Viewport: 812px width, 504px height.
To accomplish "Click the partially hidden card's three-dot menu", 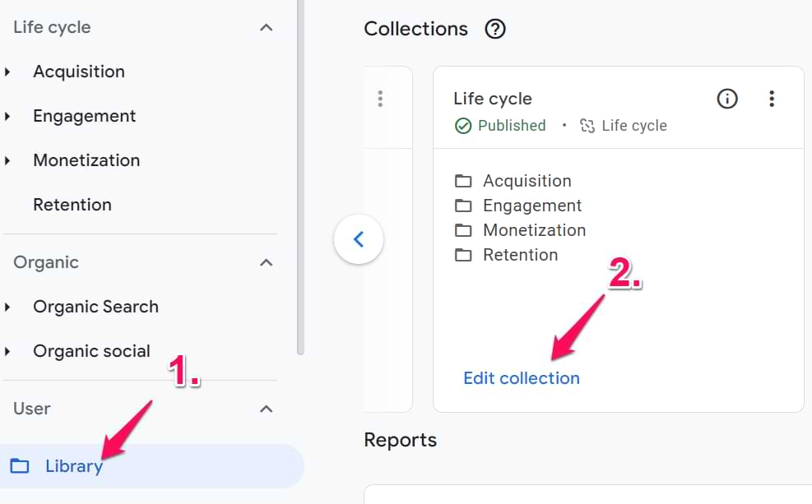I will (380, 99).
